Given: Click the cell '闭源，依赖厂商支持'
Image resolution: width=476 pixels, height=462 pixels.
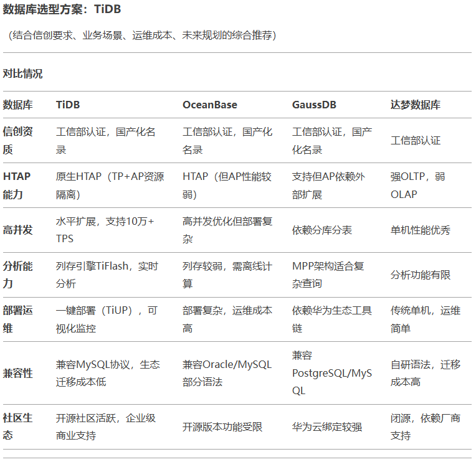Looking at the screenshot, I should (x=426, y=427).
